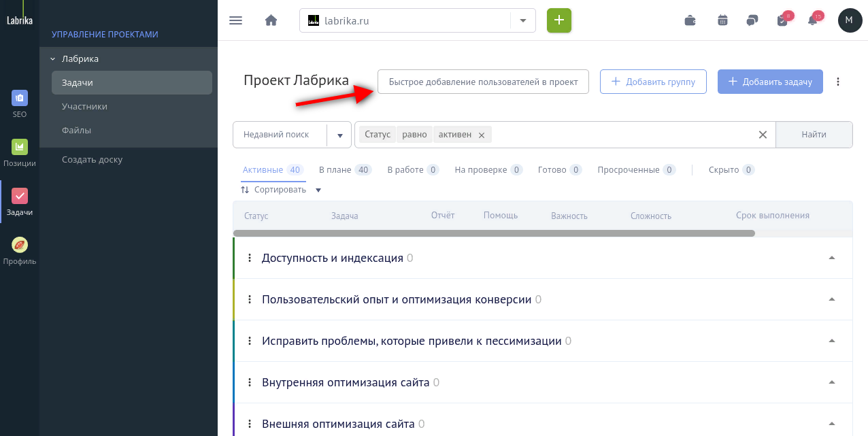Open the briefcase icon in header
This screenshot has height=436, width=868.
pyautogui.click(x=690, y=20)
